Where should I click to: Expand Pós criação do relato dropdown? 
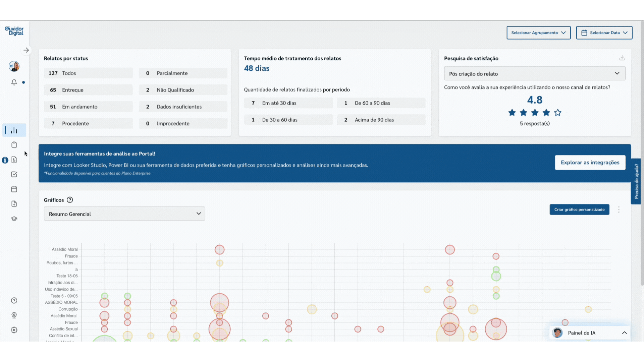[534, 73]
